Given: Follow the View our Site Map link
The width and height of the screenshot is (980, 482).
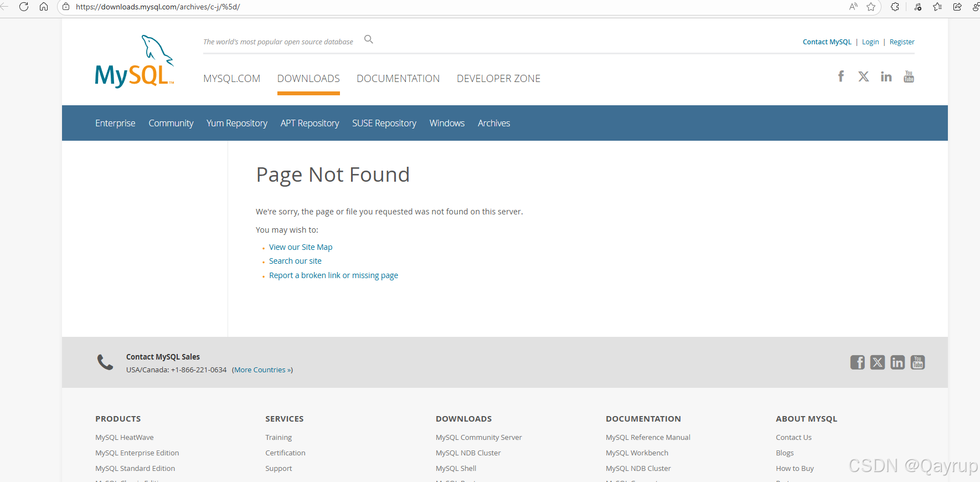Looking at the screenshot, I should [301, 247].
